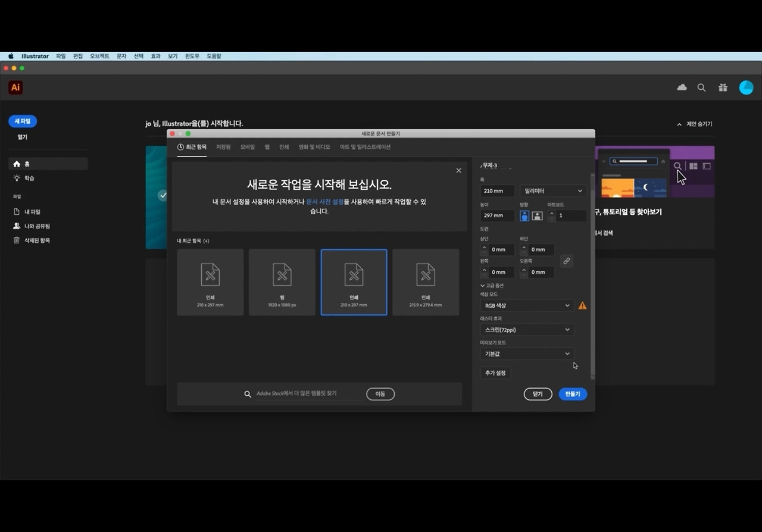Click the orange warning icon beside 색상 모드
This screenshot has height=532, width=762.
[582, 306]
